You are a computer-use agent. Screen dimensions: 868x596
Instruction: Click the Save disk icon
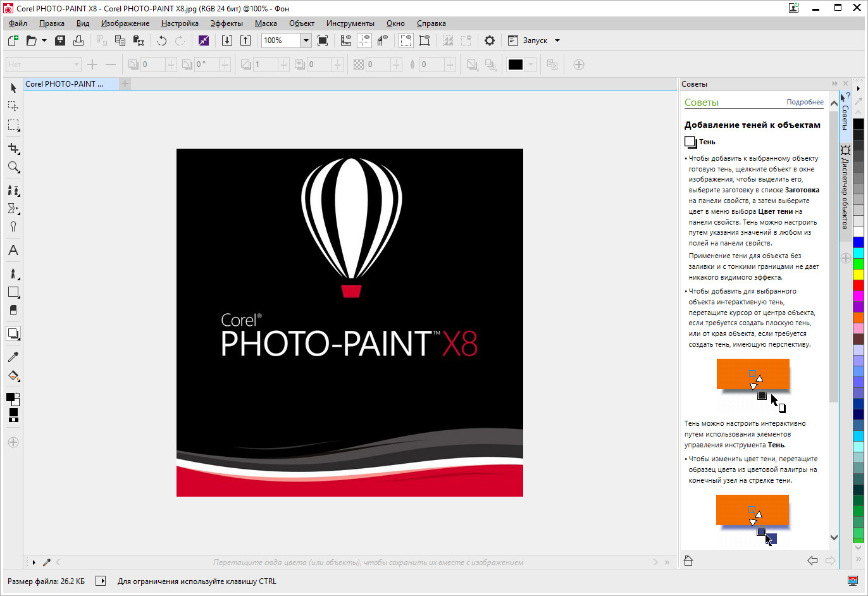click(x=60, y=40)
